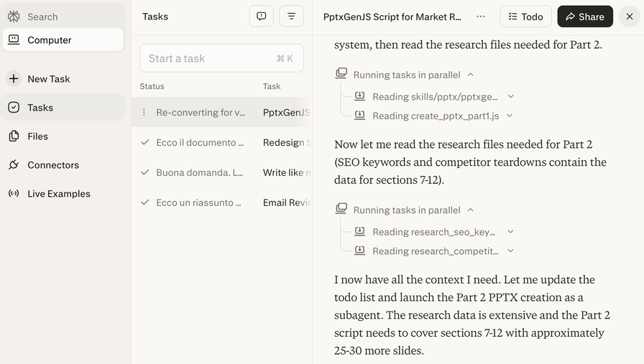Click the chat bubble icon in Tasks header
The width and height of the screenshot is (644, 364).
click(261, 17)
